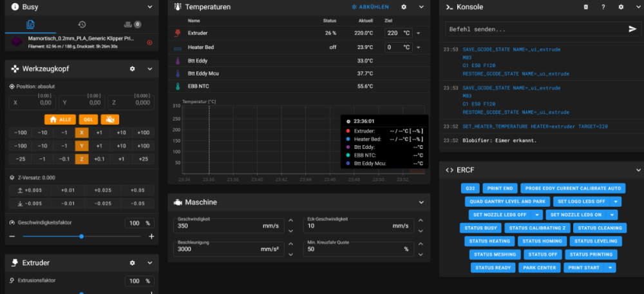Click the ABKÜHLEN cooldown button
Viewport: 644px width, 294px height.
pyautogui.click(x=370, y=7)
